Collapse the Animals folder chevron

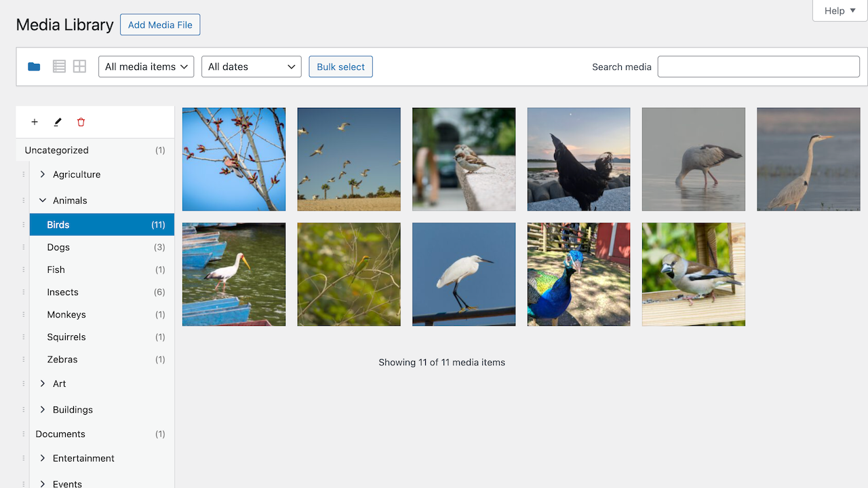[x=43, y=200]
